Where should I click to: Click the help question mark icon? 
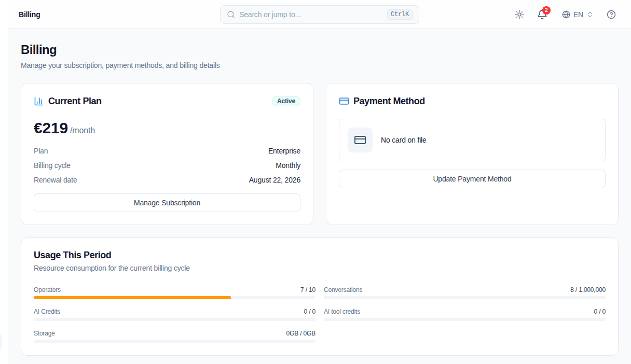point(611,15)
